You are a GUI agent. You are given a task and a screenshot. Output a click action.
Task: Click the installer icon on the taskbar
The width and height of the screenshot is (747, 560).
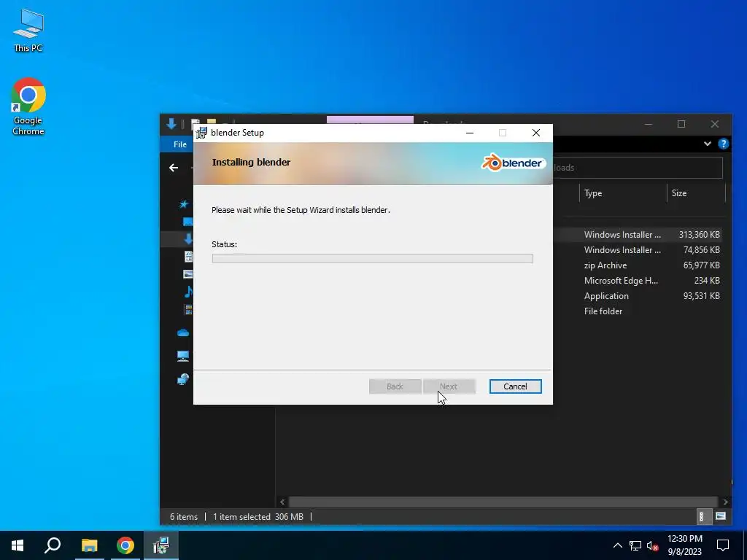click(x=161, y=545)
